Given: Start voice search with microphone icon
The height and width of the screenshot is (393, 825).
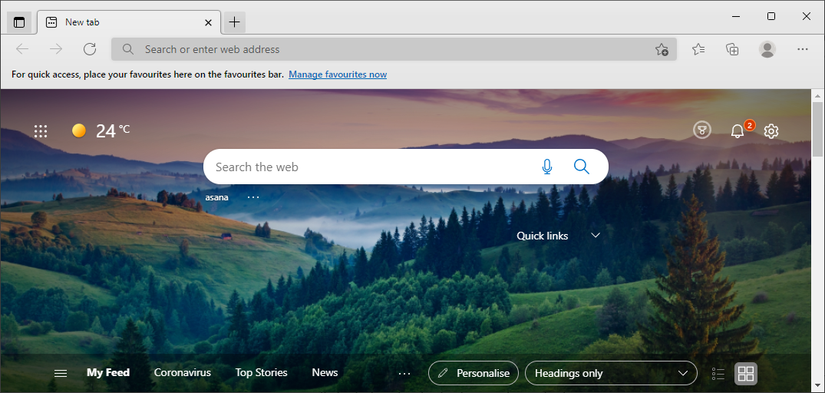Looking at the screenshot, I should point(547,167).
